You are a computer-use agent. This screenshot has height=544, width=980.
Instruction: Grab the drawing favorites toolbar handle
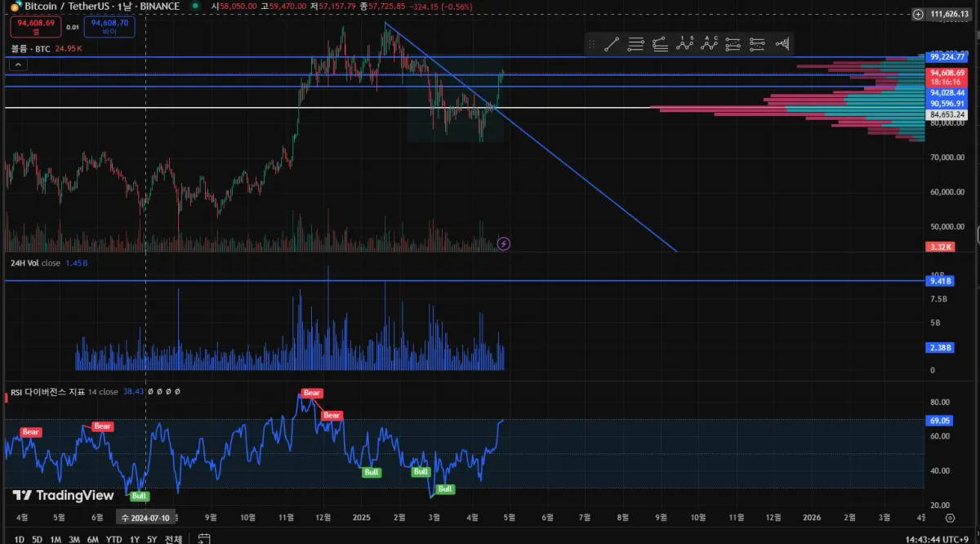pyautogui.click(x=592, y=44)
